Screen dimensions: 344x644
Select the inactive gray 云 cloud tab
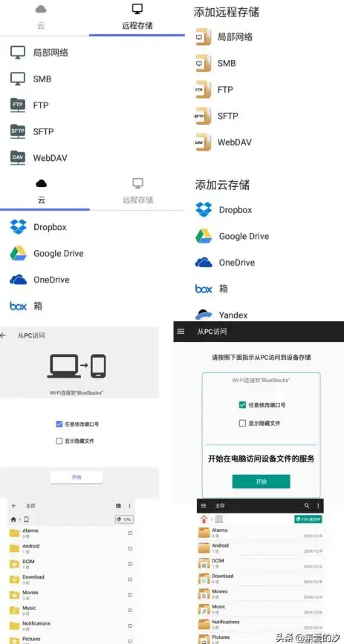tap(41, 17)
